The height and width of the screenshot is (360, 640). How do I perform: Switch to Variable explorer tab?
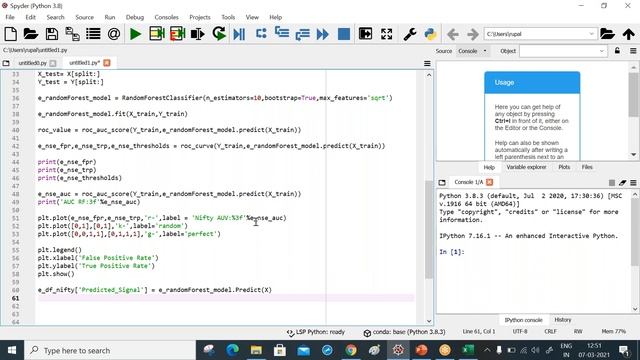[526, 167]
